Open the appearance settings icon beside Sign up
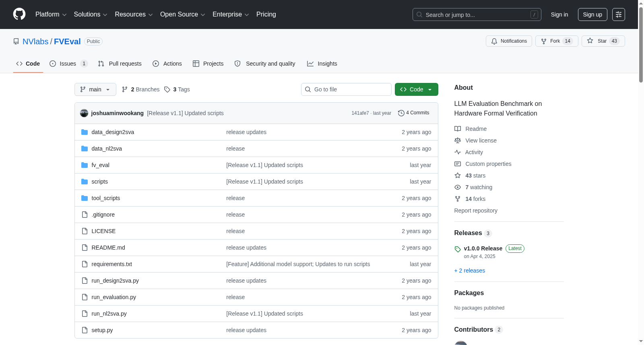The width and height of the screenshot is (644, 345). (x=619, y=14)
